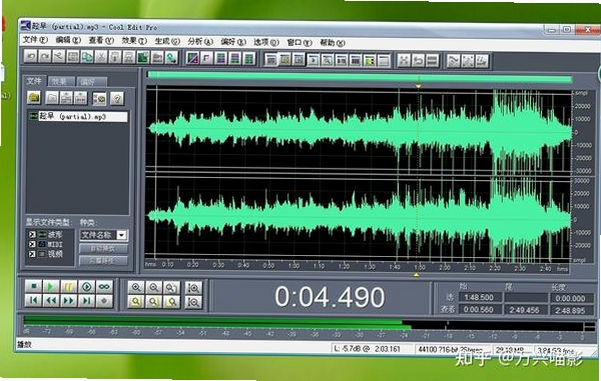Viewport: 601px width, 381px height.
Task: Click the question mark help icon in file panel
Action: pos(117,99)
